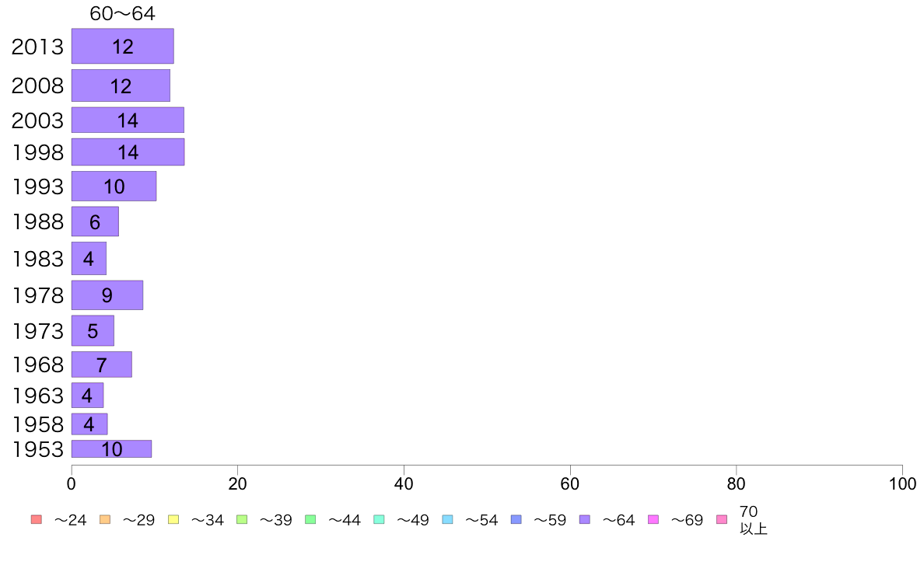Click the ~24 red legend swatch
This screenshot has height=572, width=924.
pos(37,520)
